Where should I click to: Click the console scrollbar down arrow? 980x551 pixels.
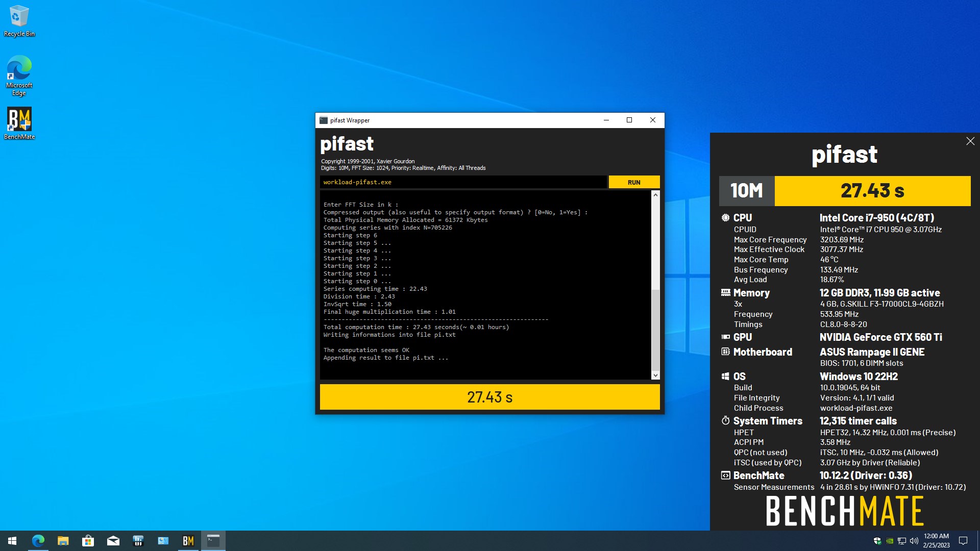655,375
